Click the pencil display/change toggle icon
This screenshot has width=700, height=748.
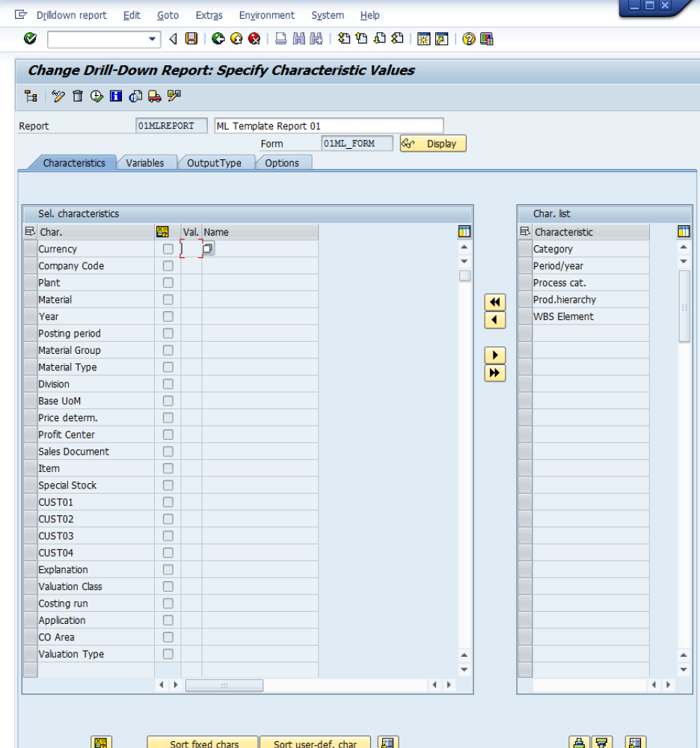click(x=58, y=96)
